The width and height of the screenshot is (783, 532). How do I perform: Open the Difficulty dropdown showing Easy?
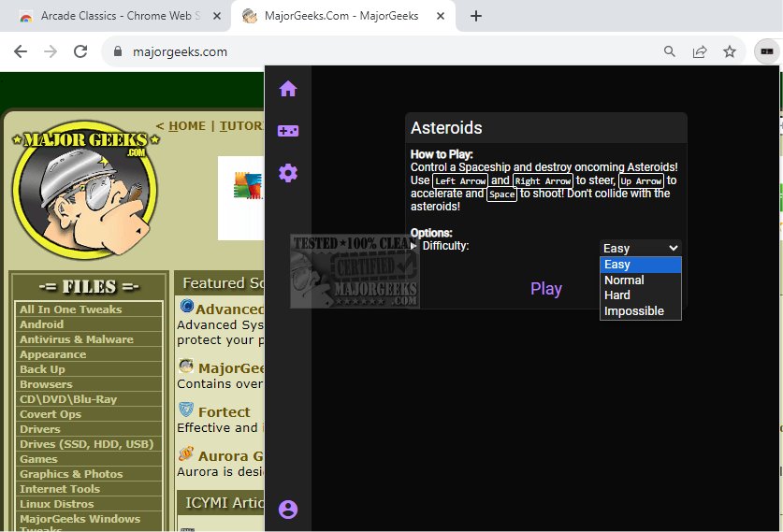tap(640, 248)
